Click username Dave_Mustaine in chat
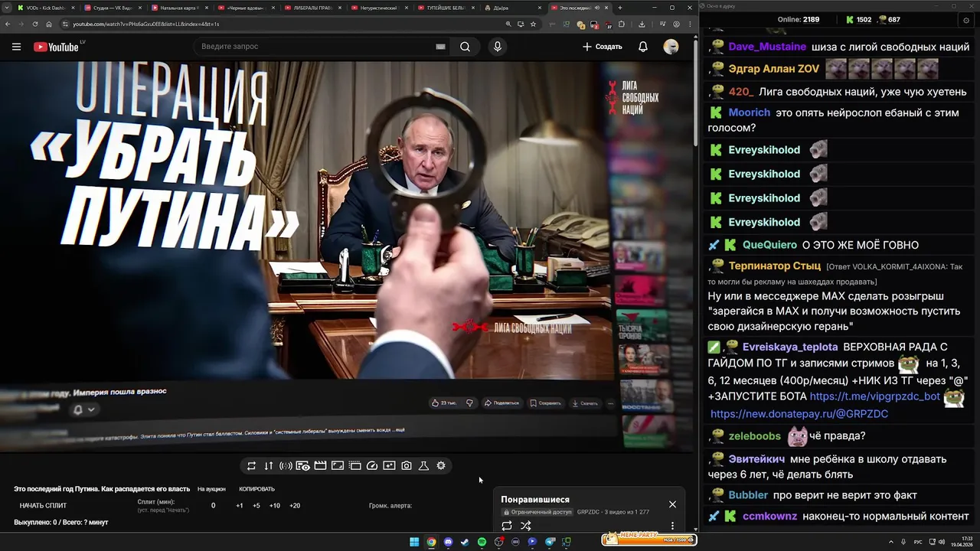 (767, 47)
